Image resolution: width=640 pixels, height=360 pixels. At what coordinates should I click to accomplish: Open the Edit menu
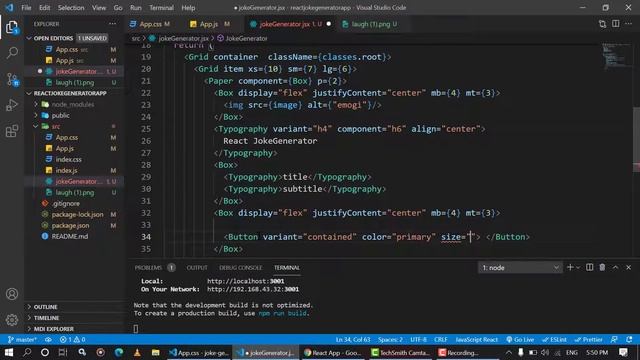click(44, 8)
